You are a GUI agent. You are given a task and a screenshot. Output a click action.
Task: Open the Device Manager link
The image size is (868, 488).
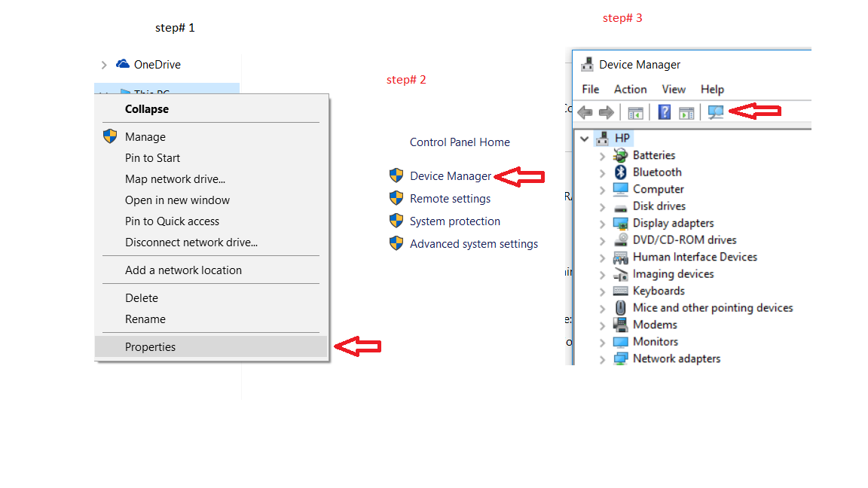coord(450,176)
